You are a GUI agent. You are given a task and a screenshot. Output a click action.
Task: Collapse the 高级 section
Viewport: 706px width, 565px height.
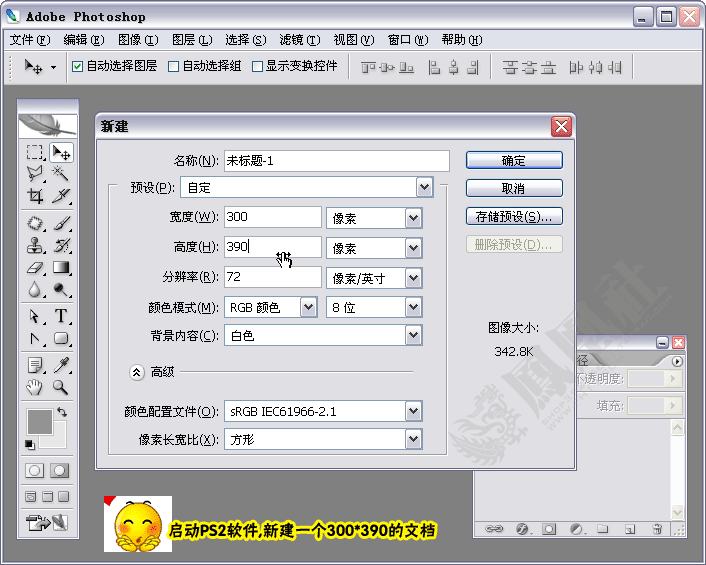(136, 372)
